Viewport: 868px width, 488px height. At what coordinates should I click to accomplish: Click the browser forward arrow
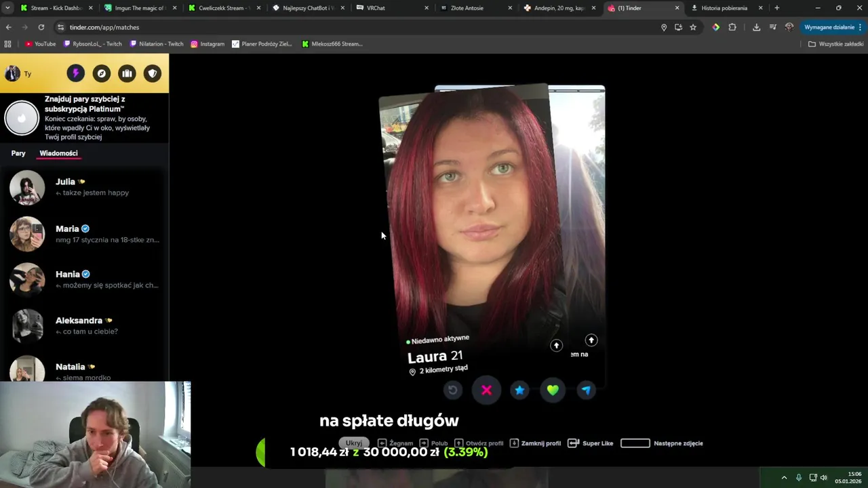click(24, 27)
